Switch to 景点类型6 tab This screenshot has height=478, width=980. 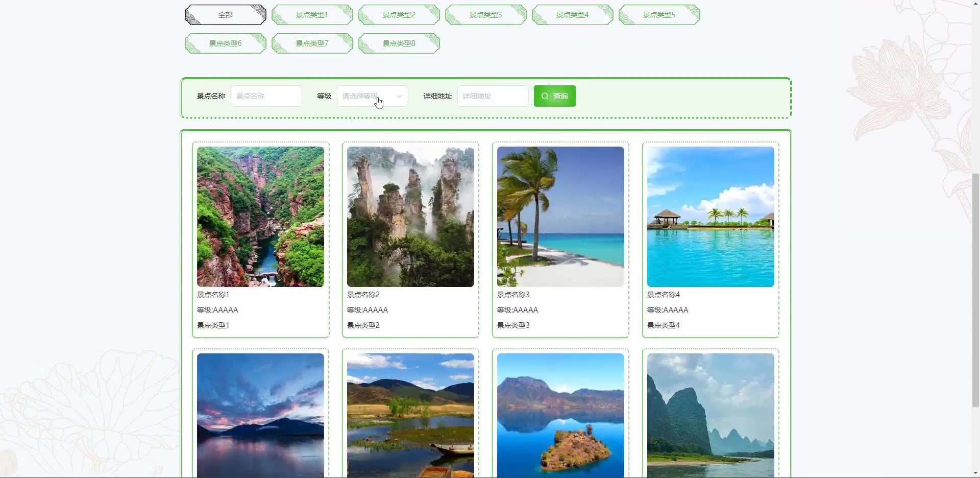click(x=225, y=43)
